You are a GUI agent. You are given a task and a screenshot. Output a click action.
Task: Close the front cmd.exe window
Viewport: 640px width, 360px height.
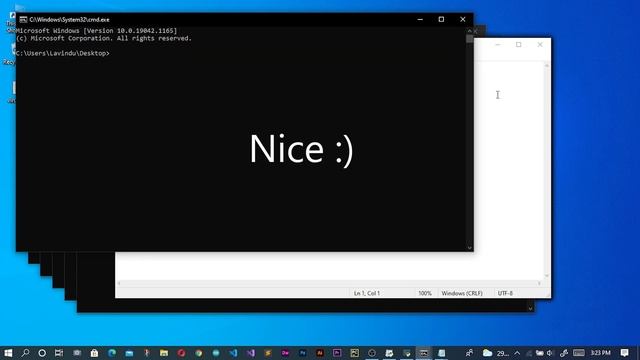(462, 19)
